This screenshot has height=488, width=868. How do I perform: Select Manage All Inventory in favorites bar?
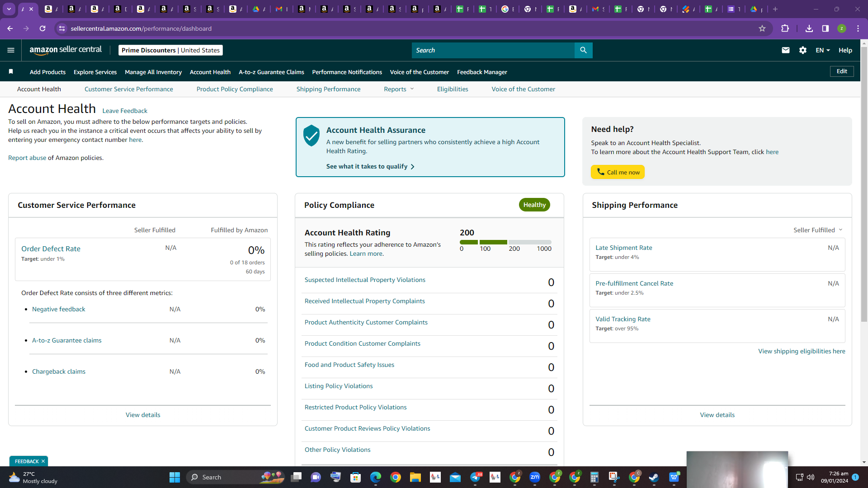tap(153, 72)
